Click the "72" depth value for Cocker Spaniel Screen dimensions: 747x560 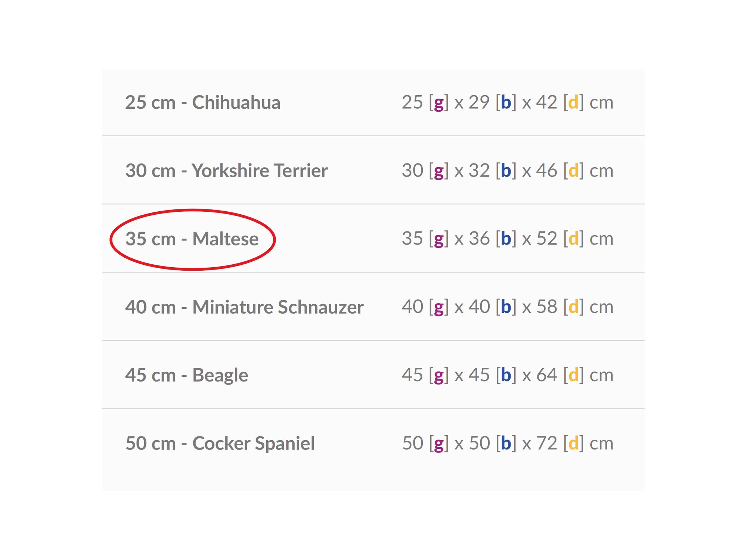pyautogui.click(x=547, y=443)
